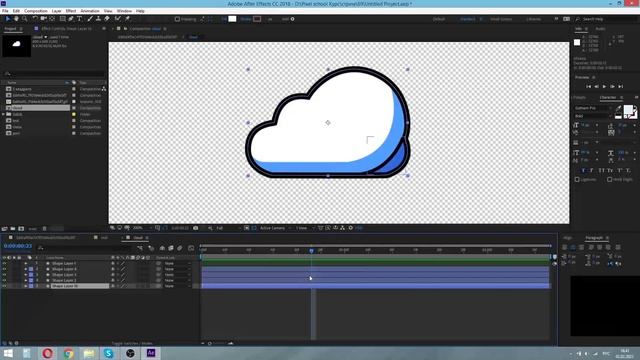Hide Shape Layer 3 with its eye icon

click(x=4, y=275)
